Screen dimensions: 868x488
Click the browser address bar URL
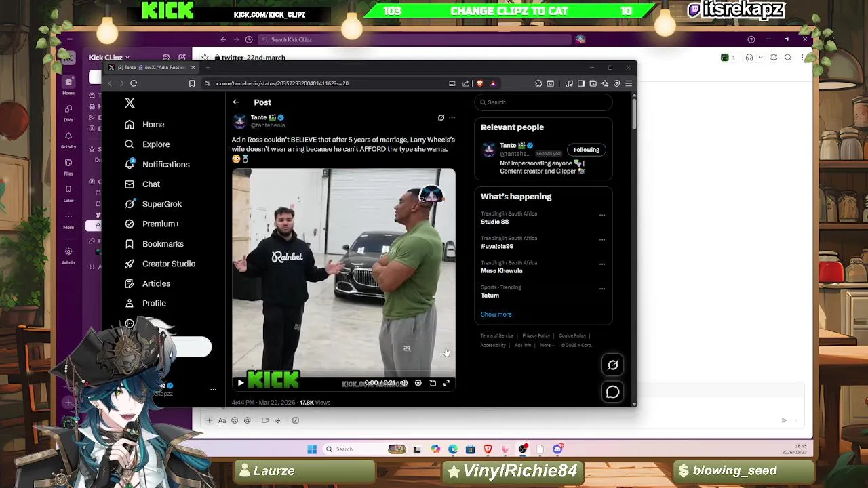[x=282, y=83]
